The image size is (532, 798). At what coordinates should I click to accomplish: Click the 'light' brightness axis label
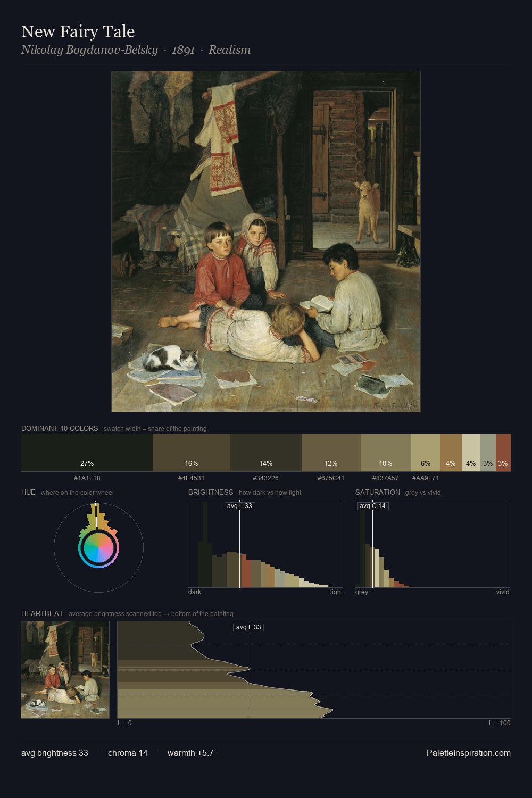337,592
